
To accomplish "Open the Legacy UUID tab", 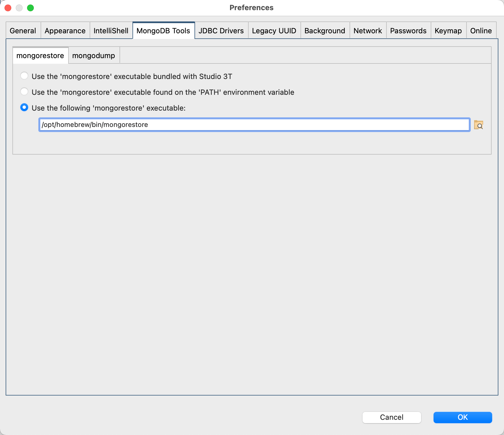I will click(274, 31).
